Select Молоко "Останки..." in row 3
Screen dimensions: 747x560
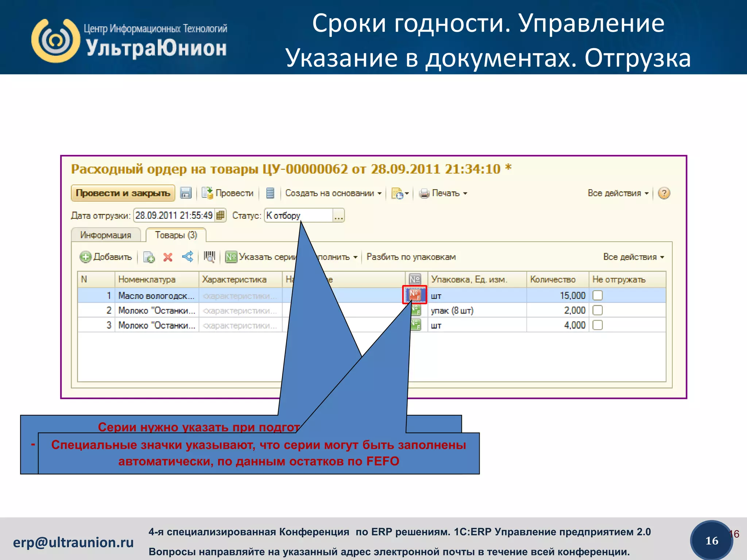click(x=157, y=325)
